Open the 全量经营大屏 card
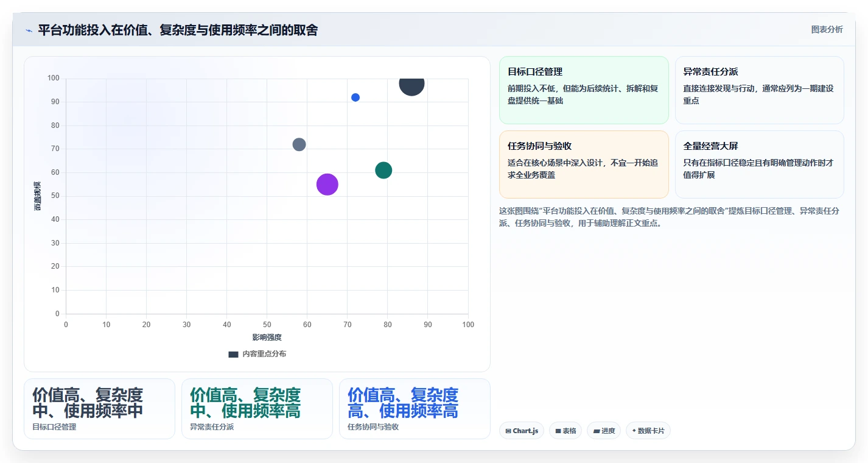Screen dimensions: 868x463 tap(760, 164)
